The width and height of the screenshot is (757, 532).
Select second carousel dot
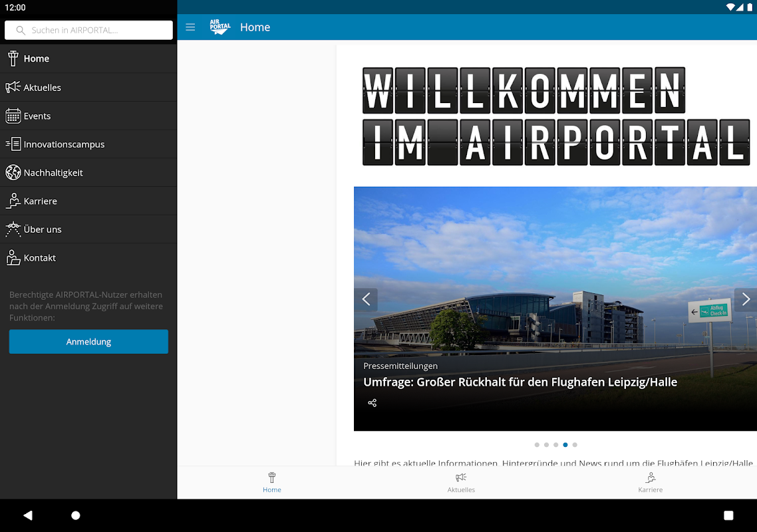pos(546,445)
